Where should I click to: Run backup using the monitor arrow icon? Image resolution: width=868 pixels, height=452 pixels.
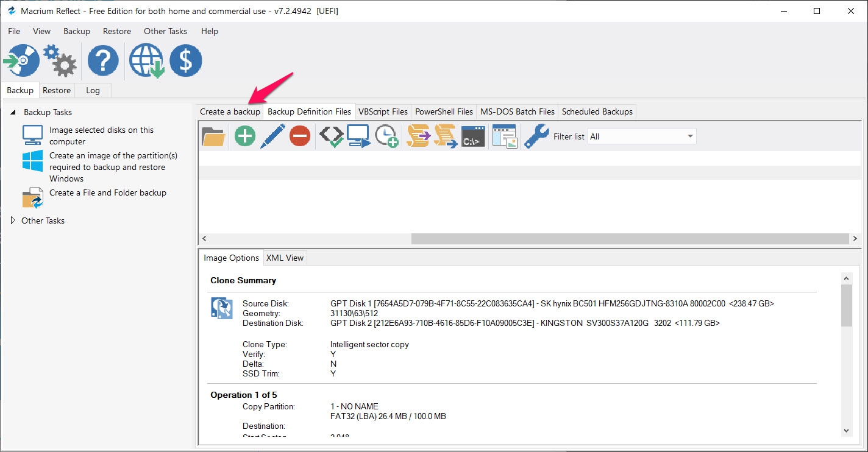coord(359,136)
